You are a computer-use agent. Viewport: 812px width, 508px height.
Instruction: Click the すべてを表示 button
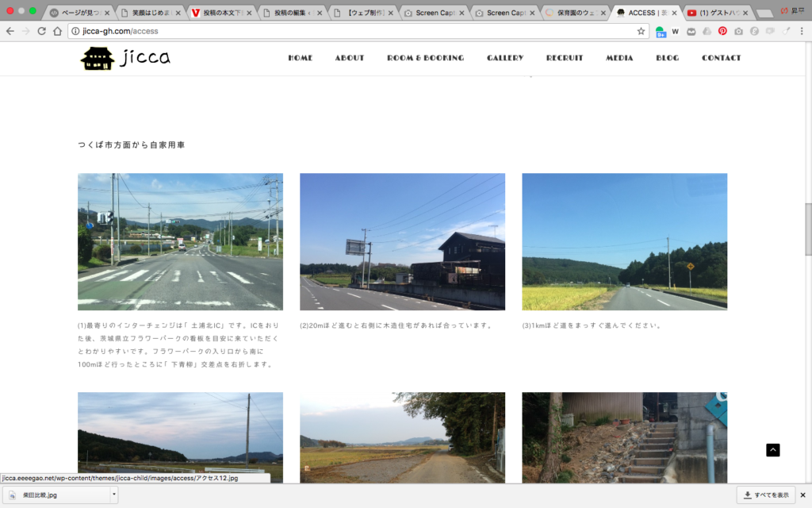pyautogui.click(x=766, y=495)
